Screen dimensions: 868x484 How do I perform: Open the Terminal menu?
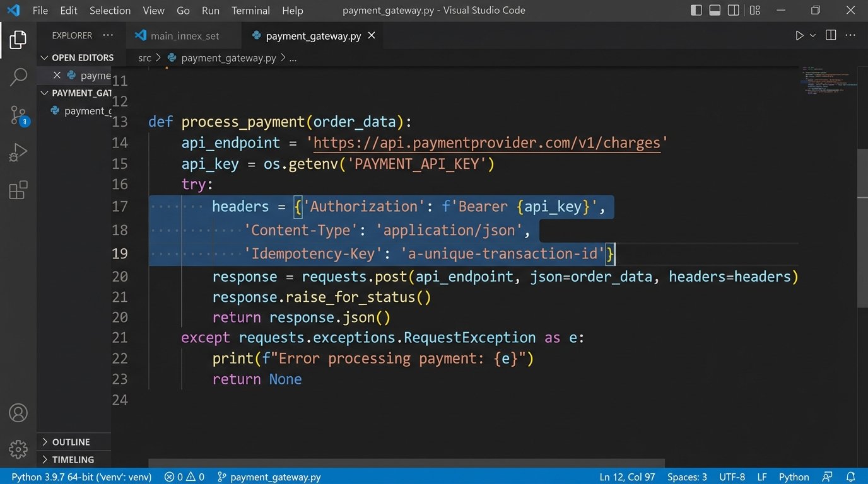click(250, 11)
